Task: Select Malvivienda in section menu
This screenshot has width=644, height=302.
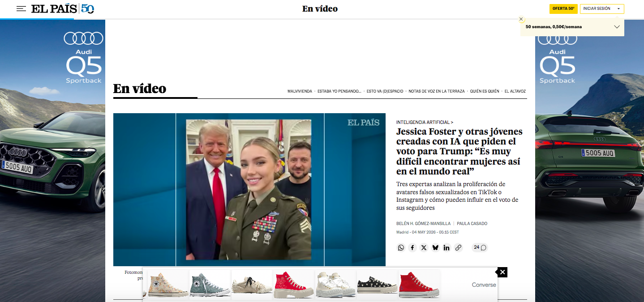Action: coord(300,91)
